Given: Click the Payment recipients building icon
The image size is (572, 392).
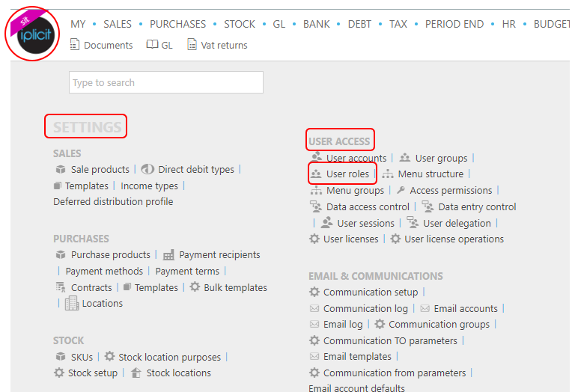Looking at the screenshot, I should [168, 255].
